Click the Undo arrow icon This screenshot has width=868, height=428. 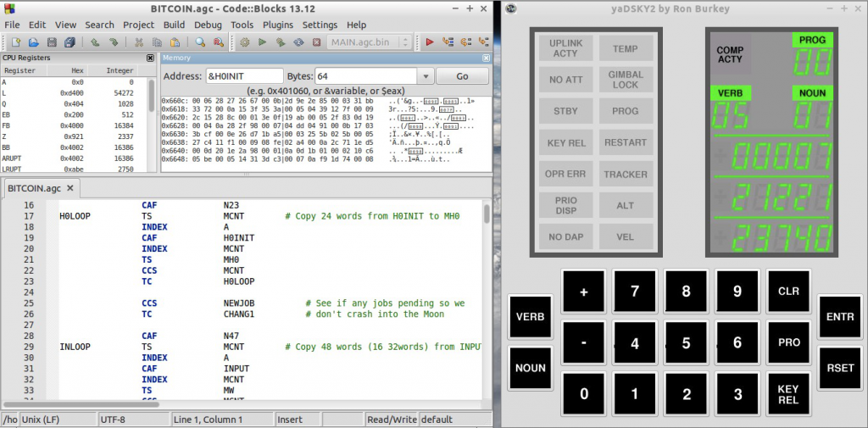pyautogui.click(x=95, y=42)
